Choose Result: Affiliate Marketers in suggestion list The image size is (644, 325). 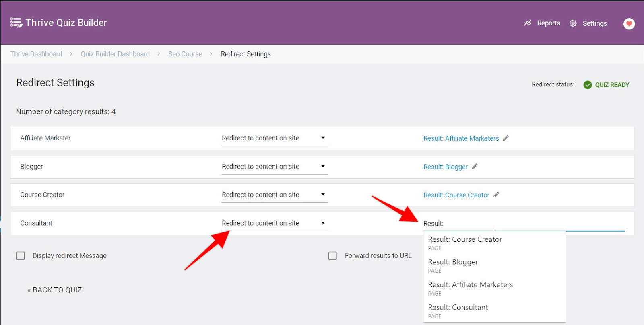tap(471, 285)
